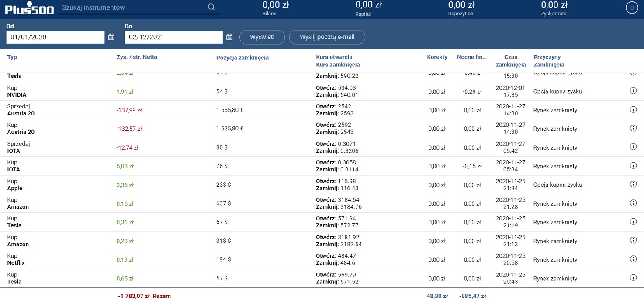Click the 48,80 zł Korekty total
This screenshot has height=304, width=644.
coord(437,296)
